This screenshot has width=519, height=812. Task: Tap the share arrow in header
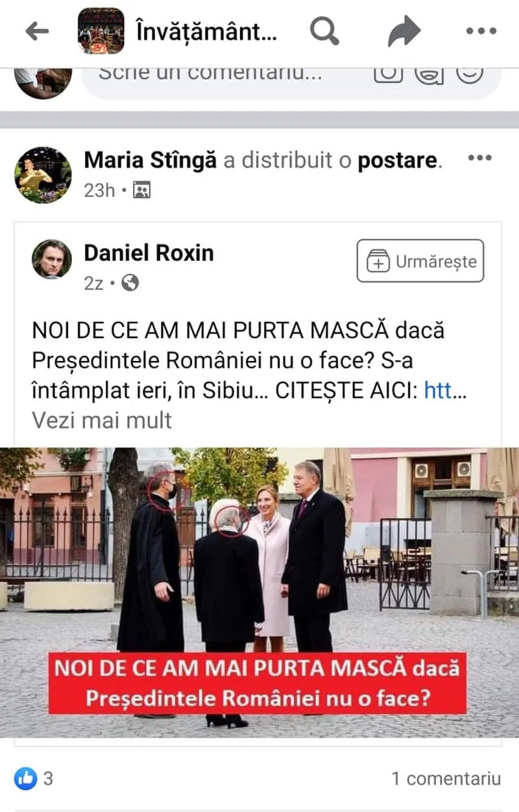pos(404,31)
